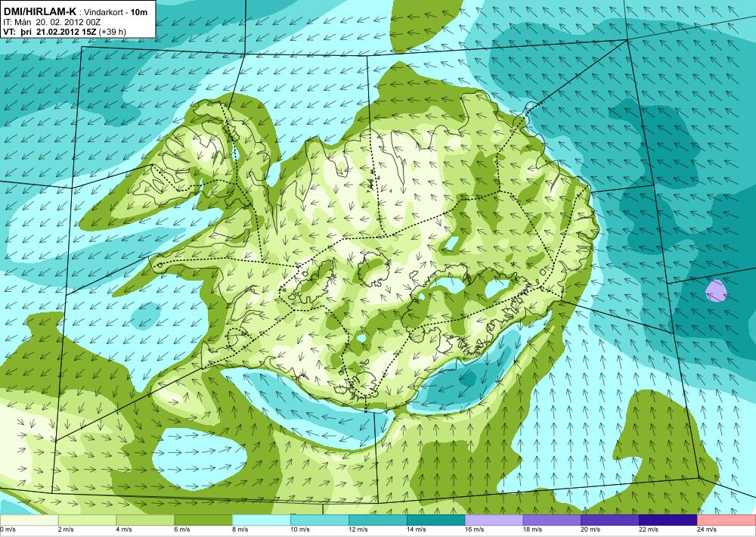
Task: Pick the dark green swatch starting at 6 m/s
Action: 203,520
